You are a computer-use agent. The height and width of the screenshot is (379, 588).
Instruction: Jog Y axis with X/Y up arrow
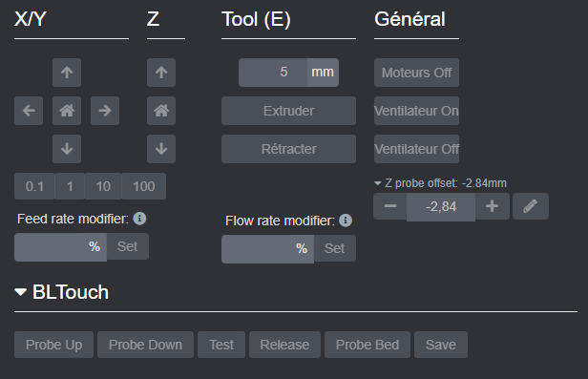coord(67,73)
